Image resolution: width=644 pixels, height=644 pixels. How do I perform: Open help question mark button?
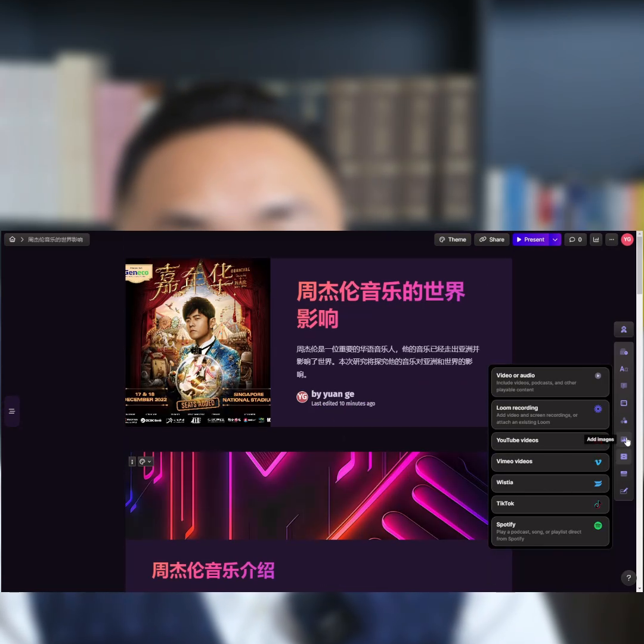pos(628,578)
